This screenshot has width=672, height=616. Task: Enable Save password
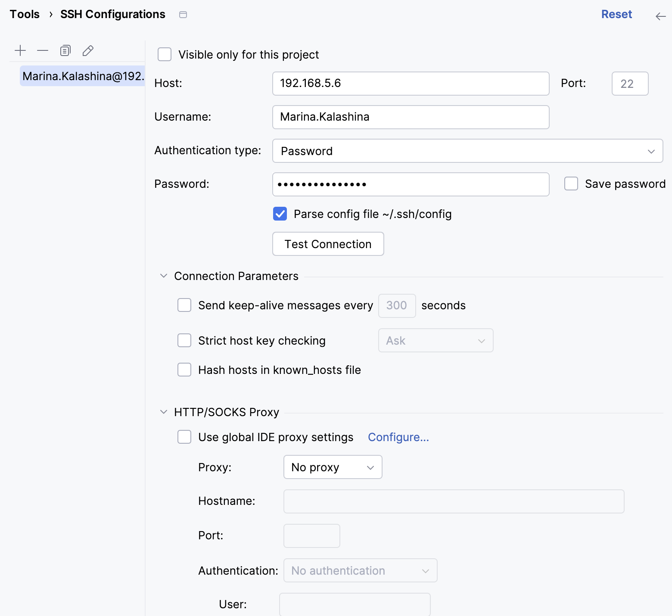(571, 184)
